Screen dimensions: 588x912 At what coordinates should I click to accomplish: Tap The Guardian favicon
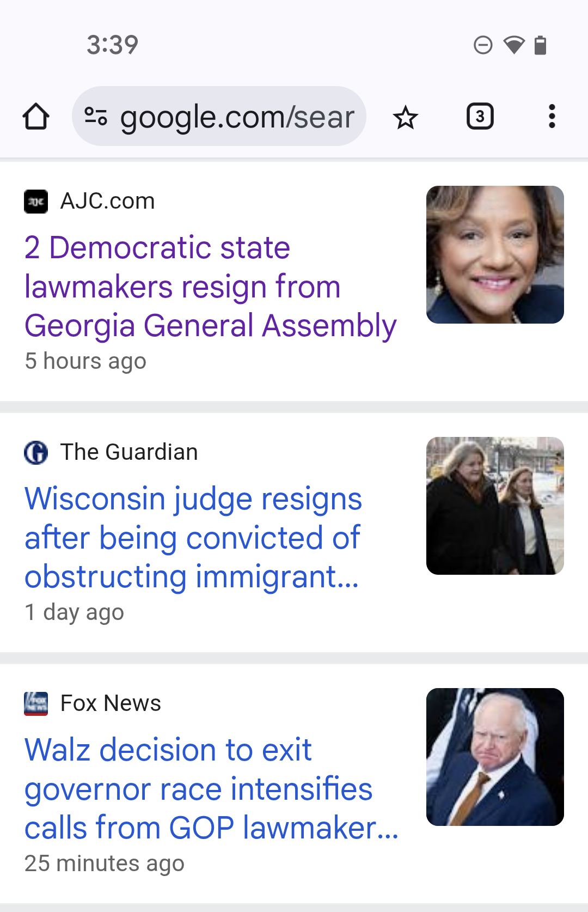pos(36,453)
